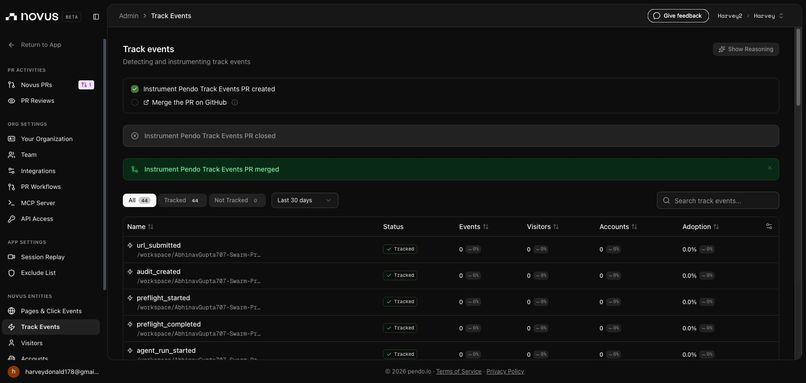Image resolution: width=806 pixels, height=383 pixels.
Task: Open the Last 30 days dropdown
Action: pyautogui.click(x=305, y=200)
